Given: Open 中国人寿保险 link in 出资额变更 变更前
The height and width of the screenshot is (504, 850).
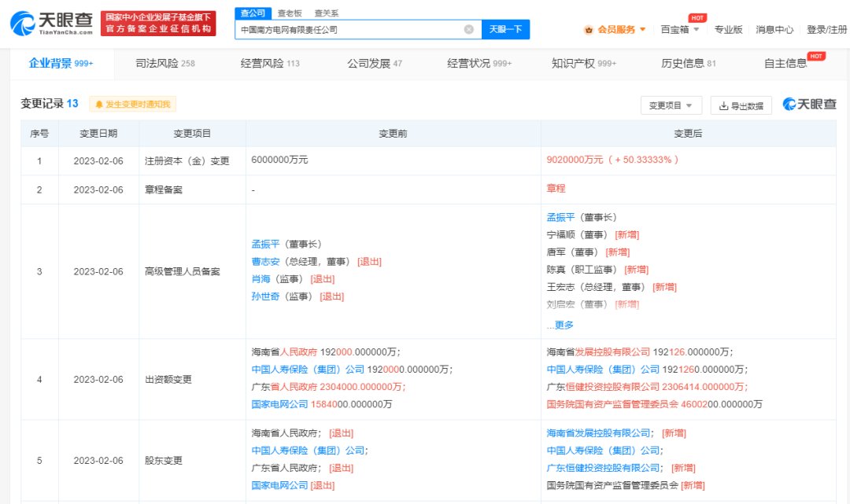Looking at the screenshot, I should [x=308, y=370].
